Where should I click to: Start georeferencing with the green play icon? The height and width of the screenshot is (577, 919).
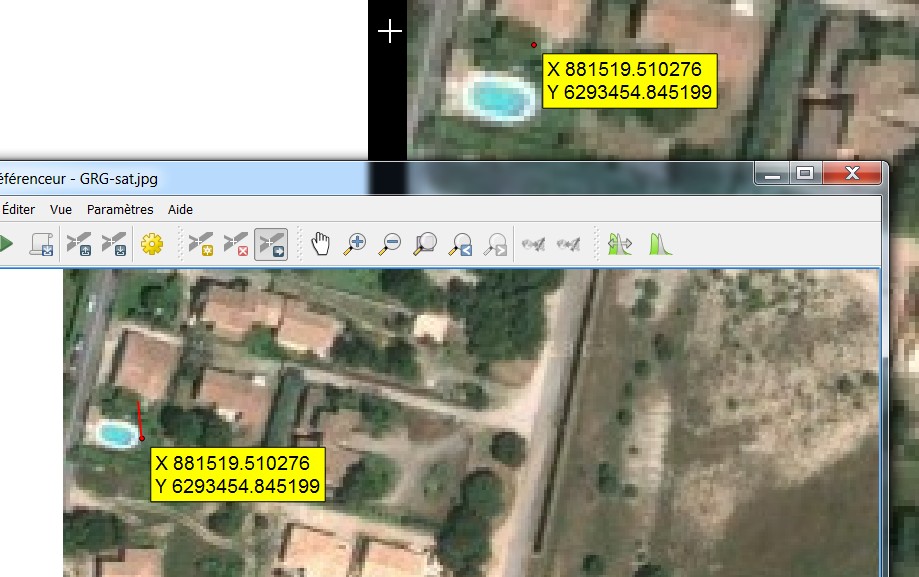click(6, 243)
